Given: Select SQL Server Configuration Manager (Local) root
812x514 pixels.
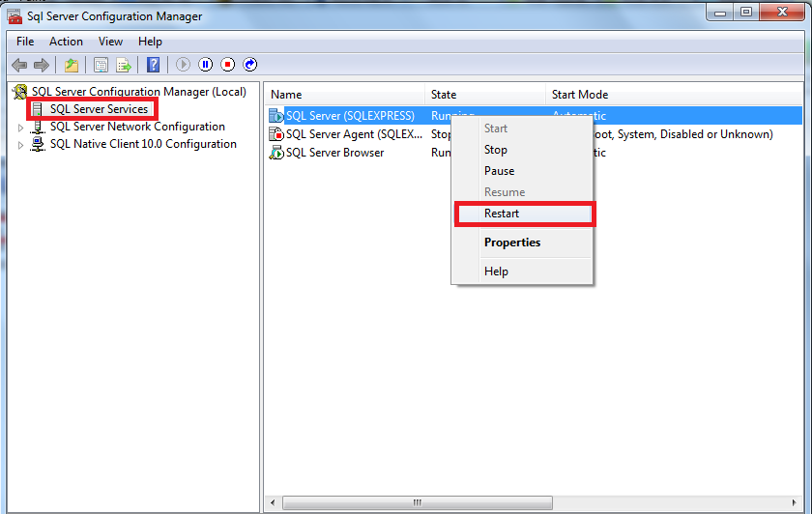Looking at the screenshot, I should coord(139,92).
